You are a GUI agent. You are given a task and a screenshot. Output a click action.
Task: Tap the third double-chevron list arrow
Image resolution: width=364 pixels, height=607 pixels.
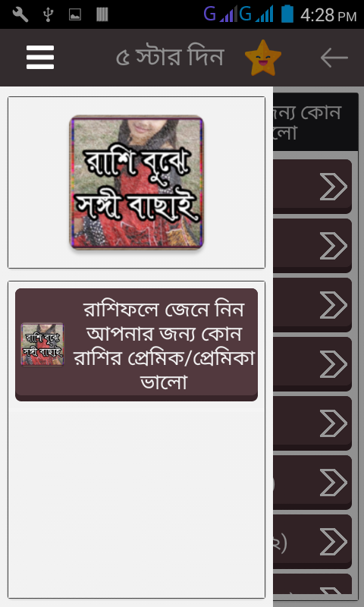tap(334, 305)
